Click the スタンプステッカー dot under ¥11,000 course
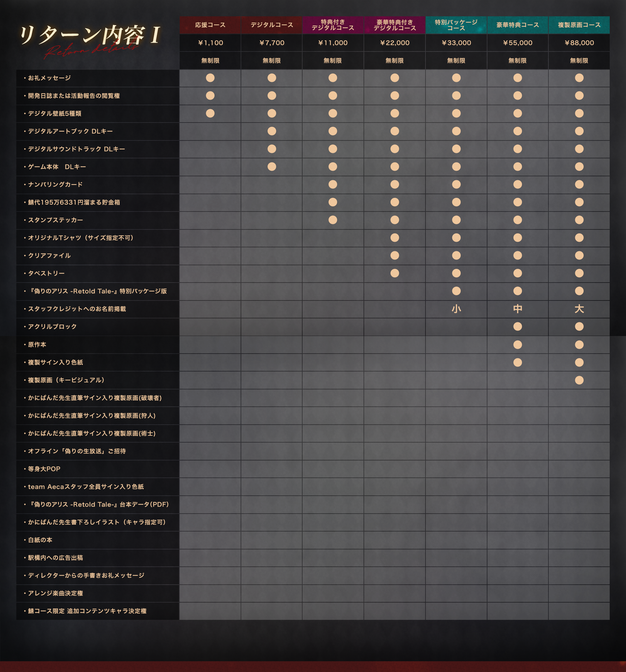Screen dimensions: 626x672 [x=333, y=220]
